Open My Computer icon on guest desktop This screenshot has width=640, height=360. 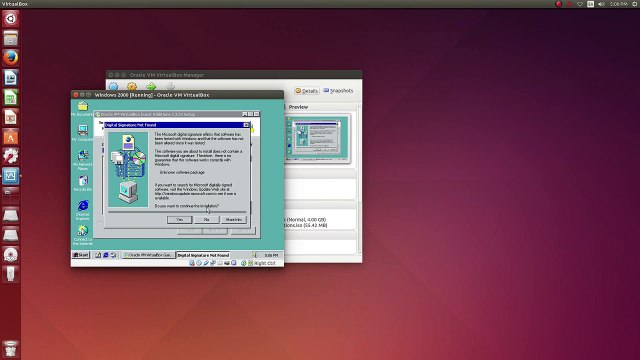(82, 133)
